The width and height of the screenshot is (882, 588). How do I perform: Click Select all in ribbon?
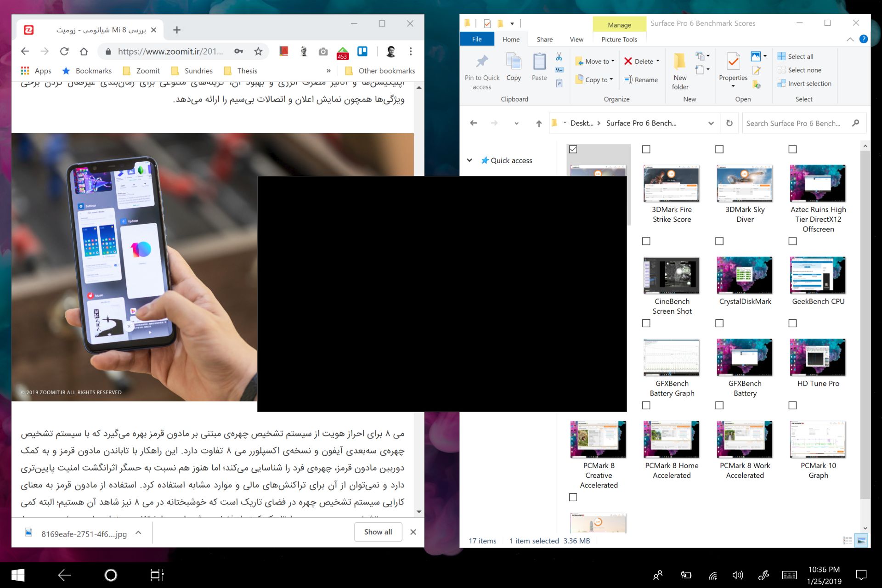(796, 57)
